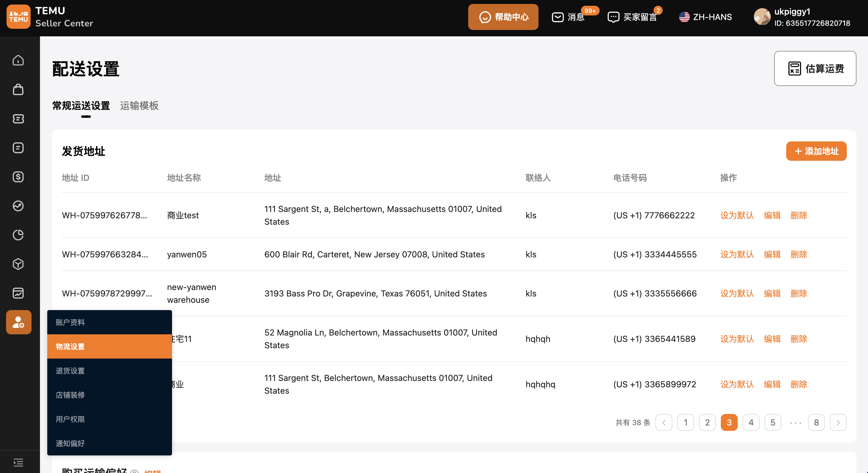Image resolution: width=868 pixels, height=473 pixels.
Task: Click the account settings user icon
Action: tap(18, 322)
